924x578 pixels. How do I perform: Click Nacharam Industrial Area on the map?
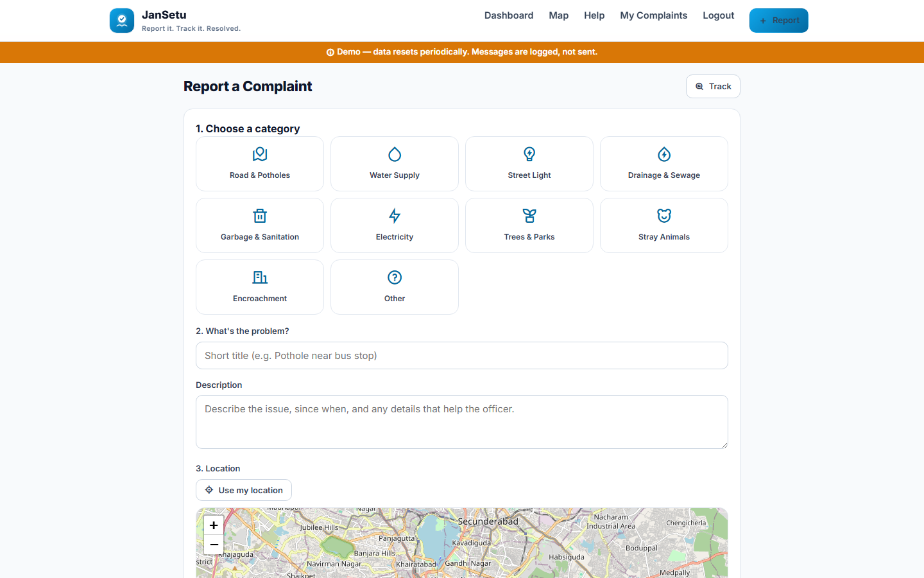tap(611, 521)
